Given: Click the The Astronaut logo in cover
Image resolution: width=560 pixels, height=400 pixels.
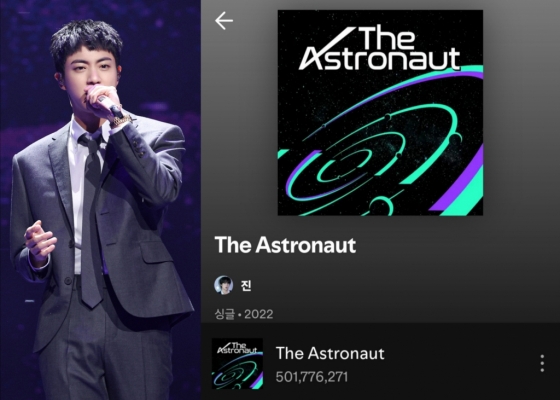Looking at the screenshot, I should coord(379,49).
